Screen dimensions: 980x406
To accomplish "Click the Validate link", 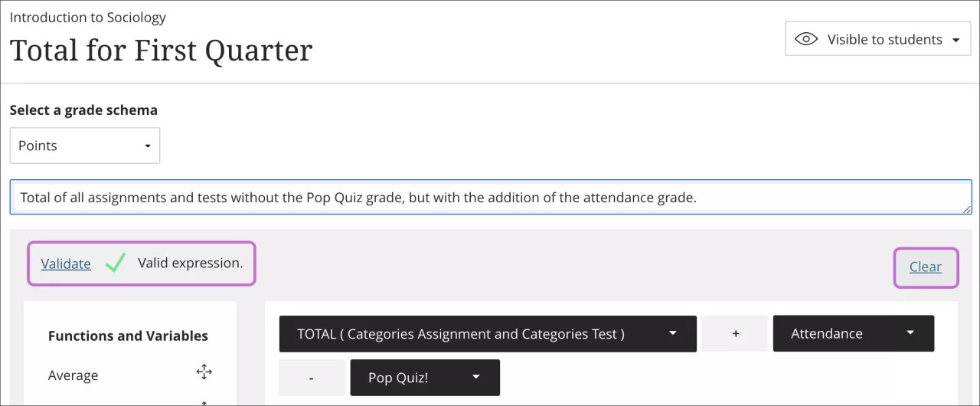I will pos(66,264).
